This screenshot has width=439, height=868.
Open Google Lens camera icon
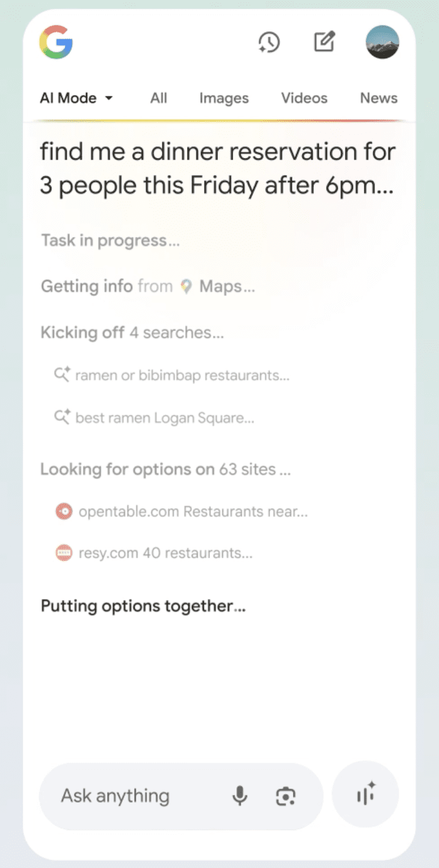coord(286,796)
